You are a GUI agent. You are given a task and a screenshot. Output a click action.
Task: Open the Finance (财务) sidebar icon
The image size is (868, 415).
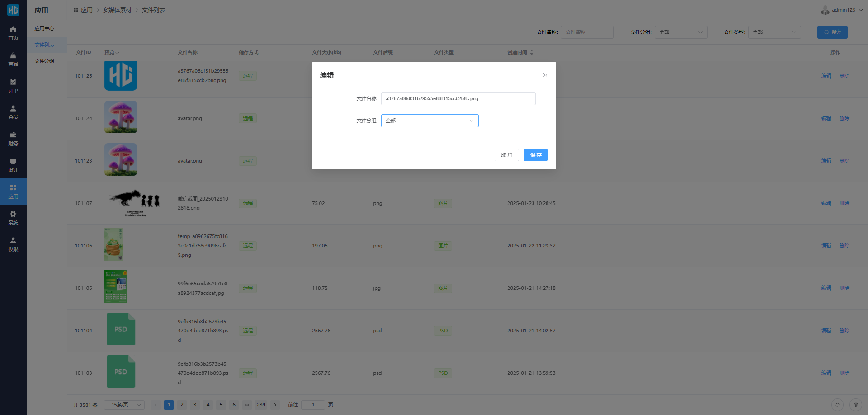click(x=13, y=135)
